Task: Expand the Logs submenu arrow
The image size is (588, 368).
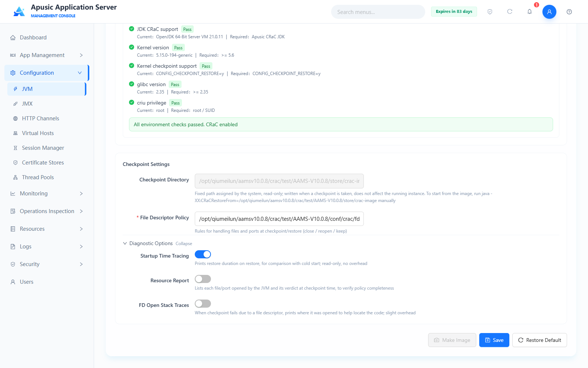Action: click(x=81, y=247)
